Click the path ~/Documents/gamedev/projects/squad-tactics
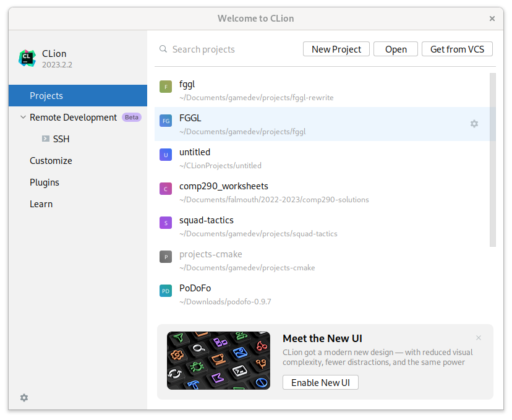The image size is (512, 420). [x=258, y=234]
